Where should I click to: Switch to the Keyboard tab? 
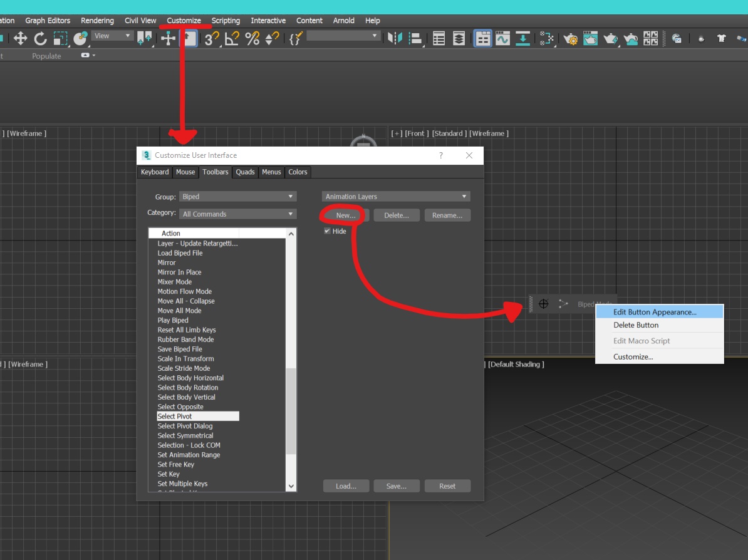(x=154, y=172)
